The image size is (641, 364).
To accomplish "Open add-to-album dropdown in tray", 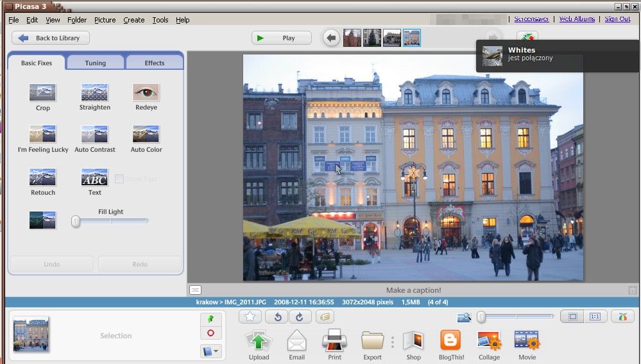I will click(211, 351).
